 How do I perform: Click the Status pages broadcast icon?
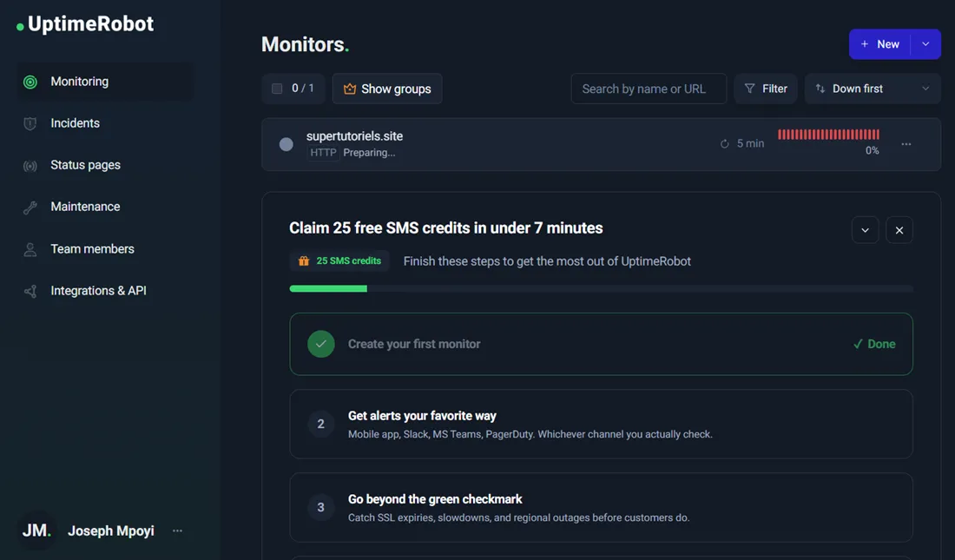click(x=30, y=166)
